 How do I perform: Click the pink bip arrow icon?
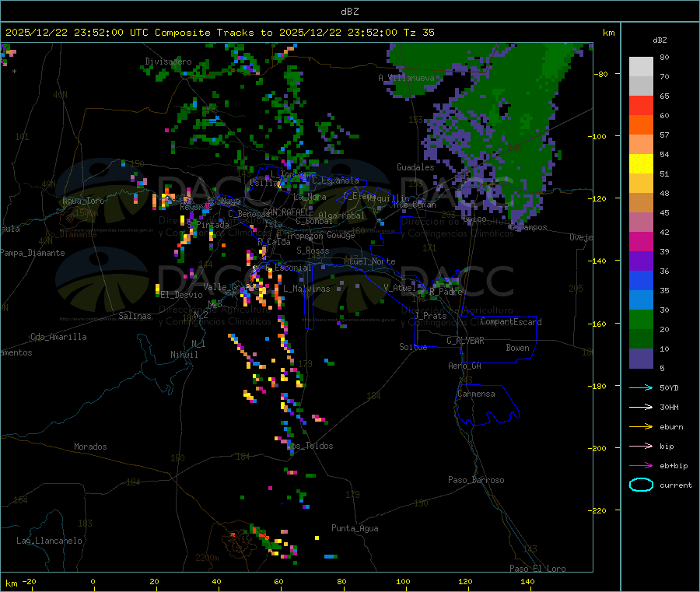pyautogui.click(x=641, y=446)
